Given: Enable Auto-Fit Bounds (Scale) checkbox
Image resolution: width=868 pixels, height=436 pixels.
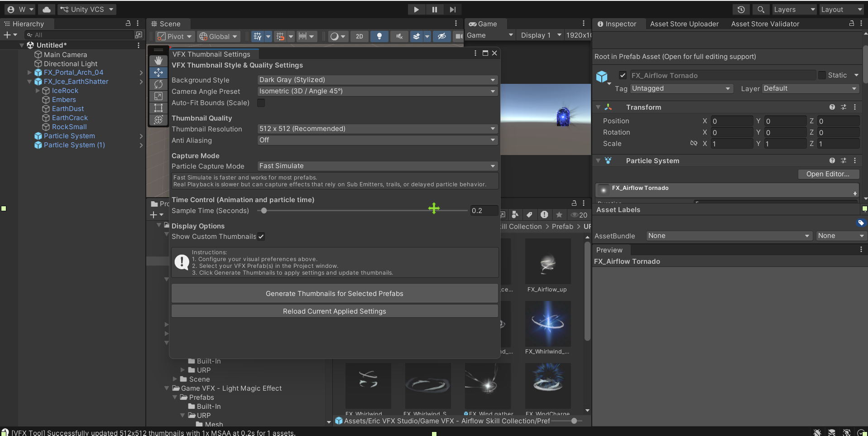Looking at the screenshot, I should [x=261, y=103].
